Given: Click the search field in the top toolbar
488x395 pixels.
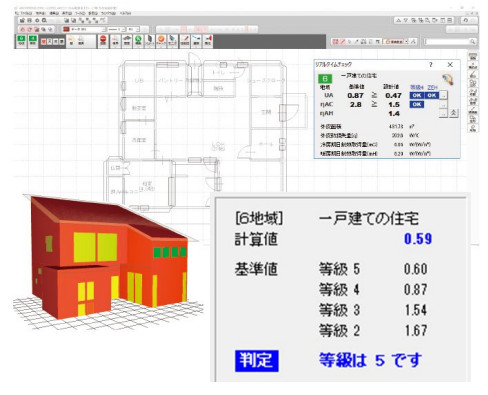Looking at the screenshot, I should point(447,42).
